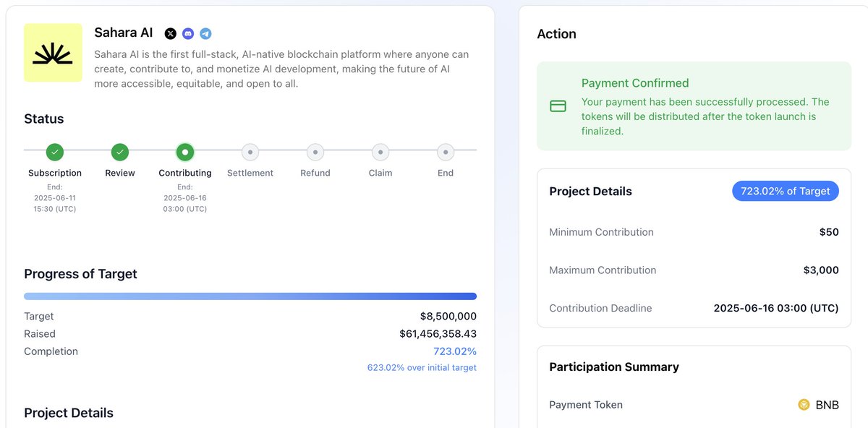Click the Sahara AI yellow logo
The height and width of the screenshot is (428, 868).
[53, 53]
